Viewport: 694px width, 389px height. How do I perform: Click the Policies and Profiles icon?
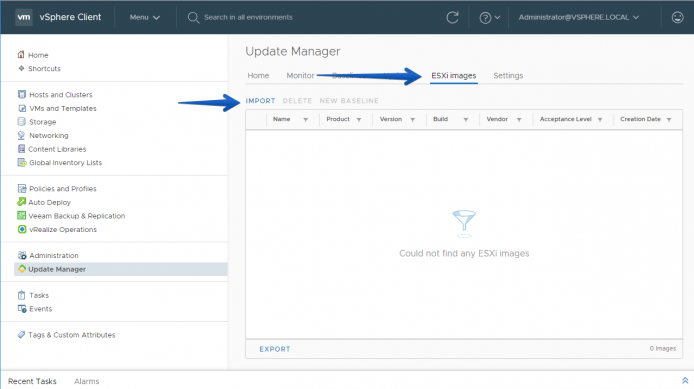point(22,188)
